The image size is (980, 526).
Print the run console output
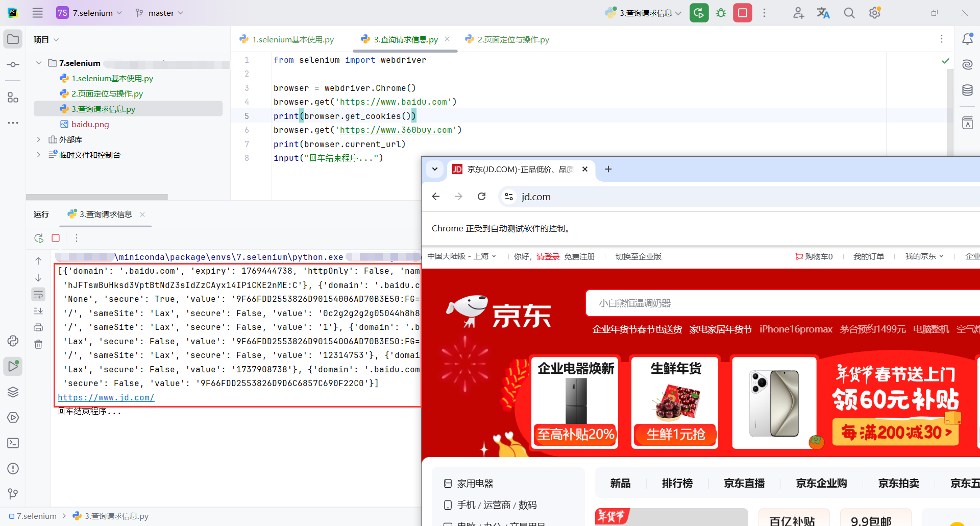(38, 327)
